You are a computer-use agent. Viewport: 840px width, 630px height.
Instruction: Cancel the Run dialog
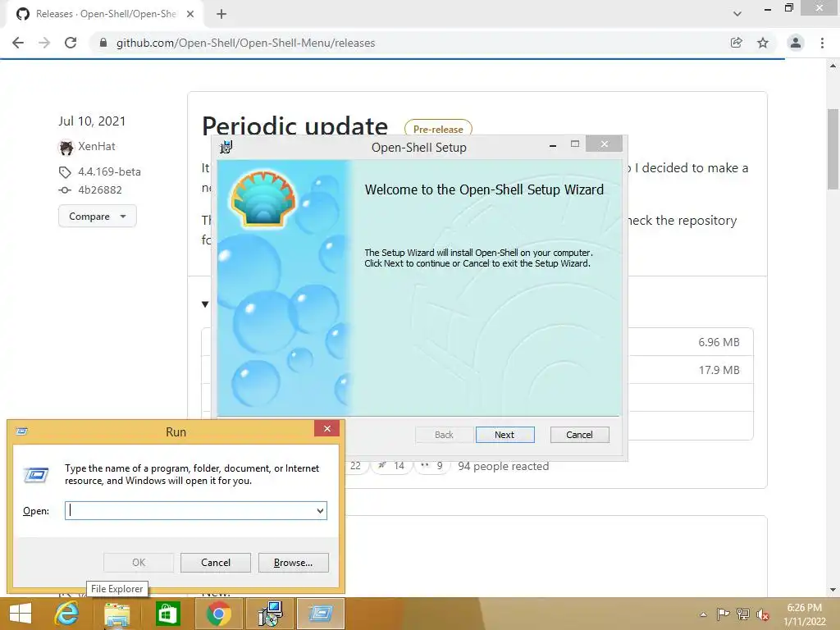[x=216, y=563]
